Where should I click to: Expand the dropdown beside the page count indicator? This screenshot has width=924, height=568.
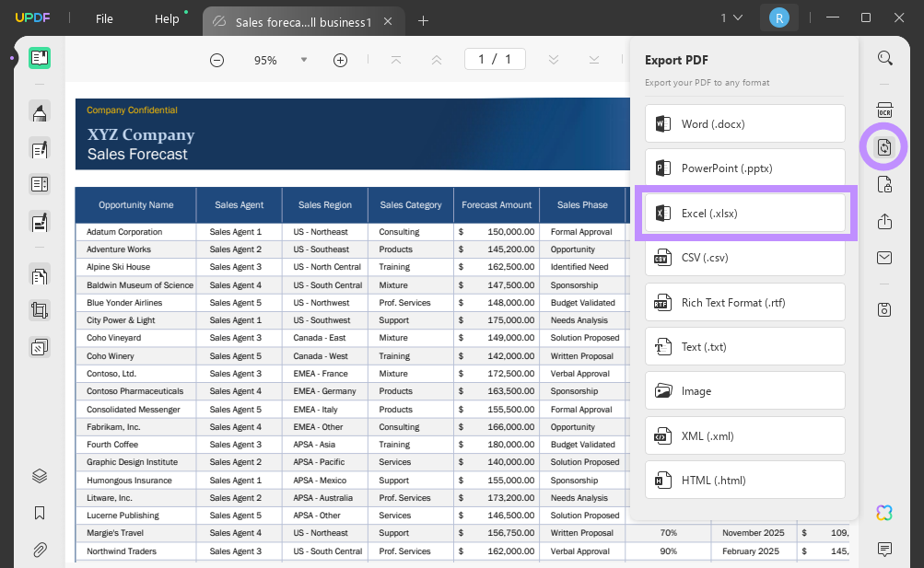(731, 17)
